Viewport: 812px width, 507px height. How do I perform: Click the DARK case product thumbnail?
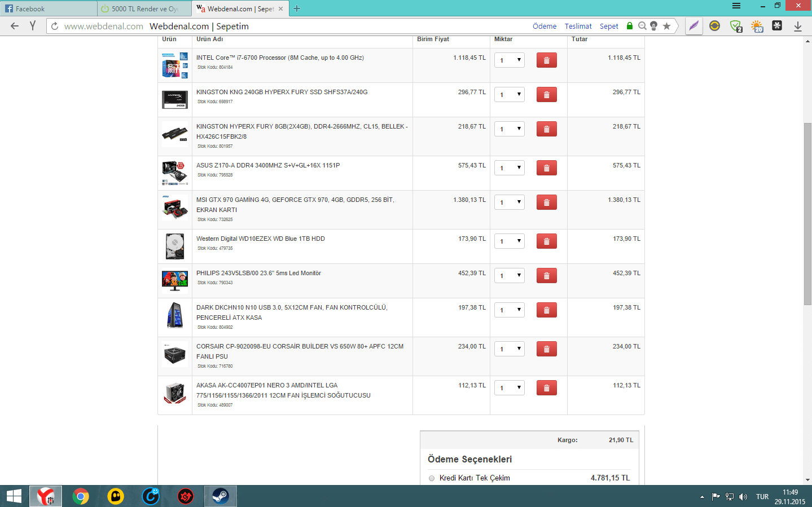175,315
